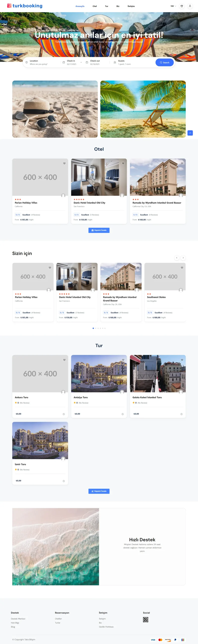Open the Check in date picker
198x644 pixels.
tap(72, 62)
